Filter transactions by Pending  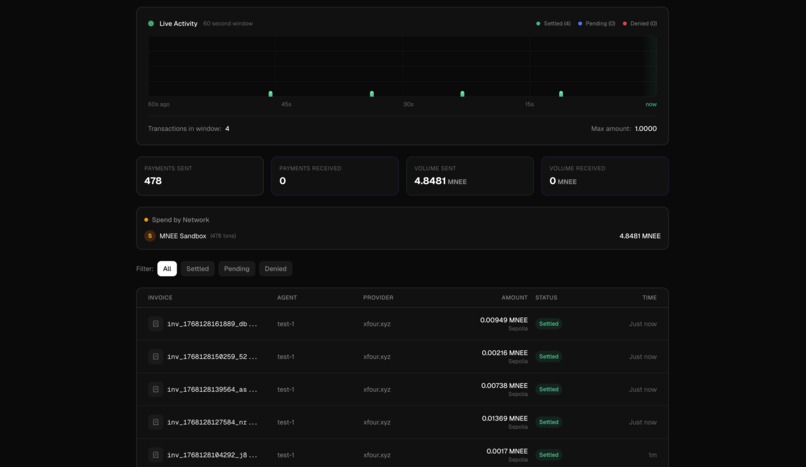pos(236,269)
